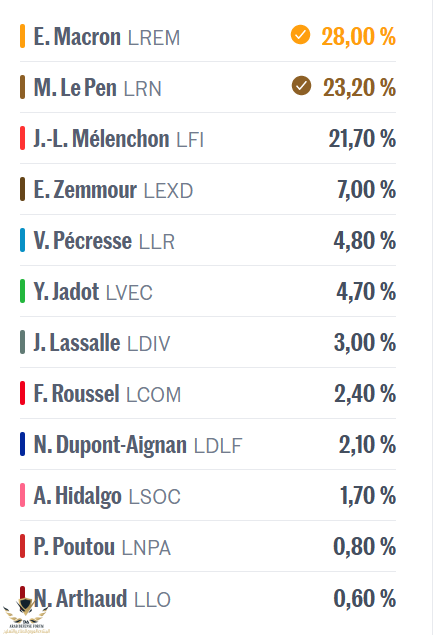Screen dimensions: 439x635
Task: Click the green color bar beside Y. Jadot
Action: pos(22,292)
